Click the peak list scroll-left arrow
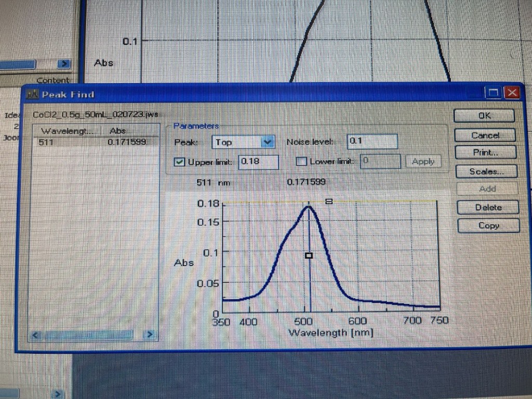 (x=36, y=335)
